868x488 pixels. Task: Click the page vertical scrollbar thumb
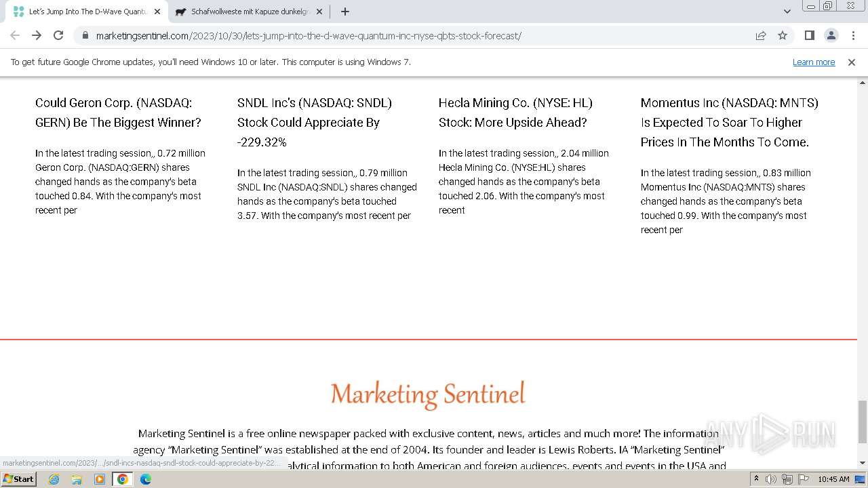863,420
